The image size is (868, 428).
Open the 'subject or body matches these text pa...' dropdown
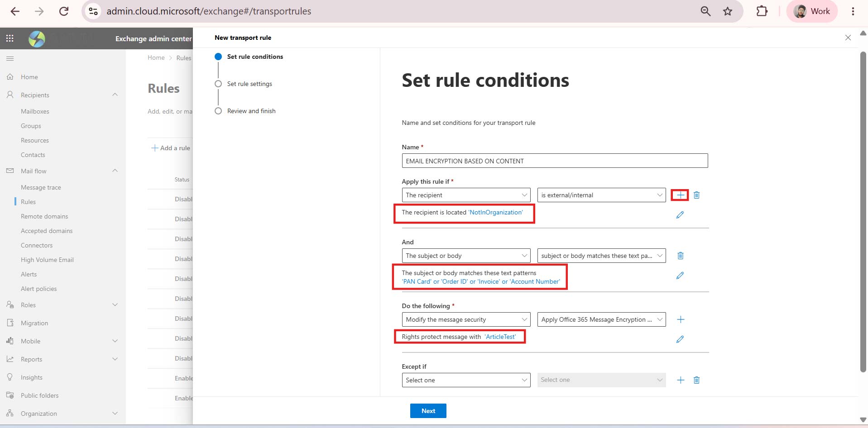point(601,256)
